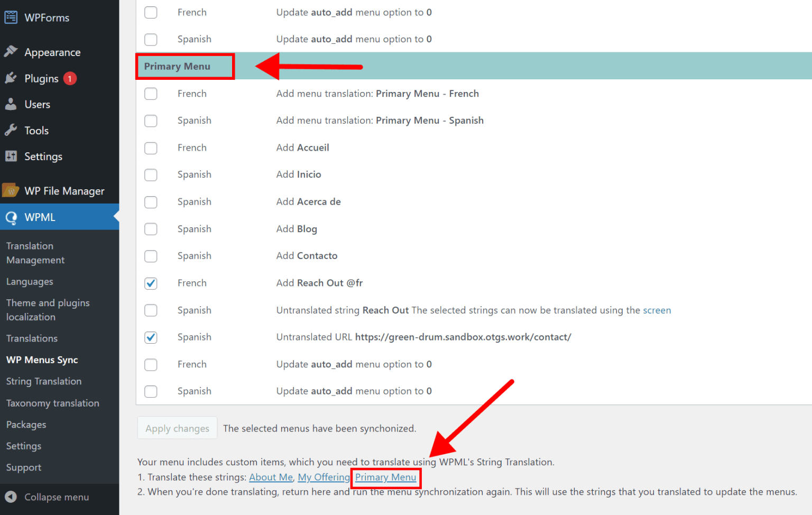Open the WPForms icon in the sidebar
The image size is (812, 515).
[11, 17]
